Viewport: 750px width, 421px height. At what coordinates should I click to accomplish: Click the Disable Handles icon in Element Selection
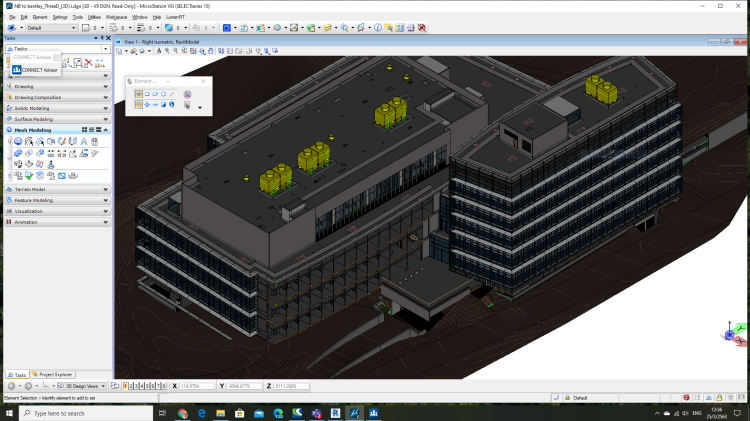coord(187,94)
